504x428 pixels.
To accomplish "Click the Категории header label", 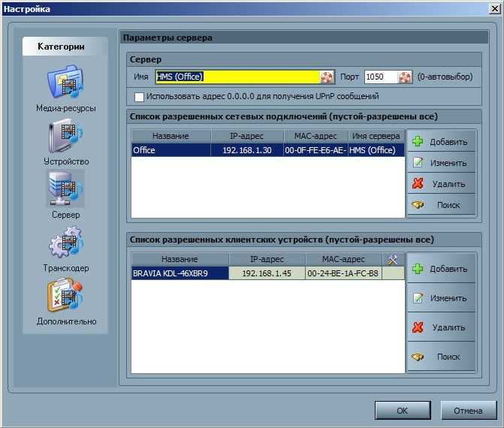I will [61, 47].
